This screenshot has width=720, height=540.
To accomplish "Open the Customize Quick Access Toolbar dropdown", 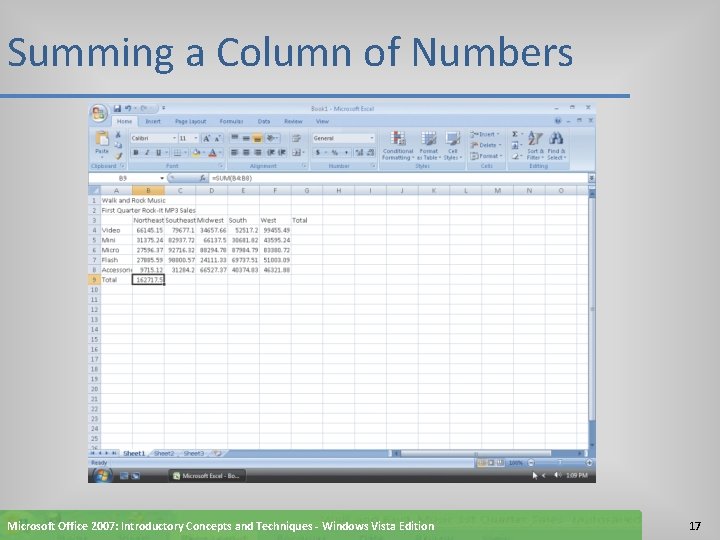I will [x=163, y=108].
